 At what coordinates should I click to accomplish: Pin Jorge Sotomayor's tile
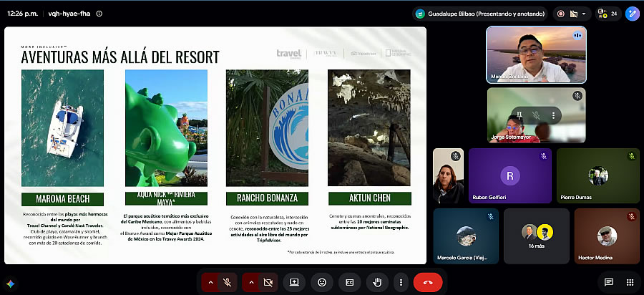[519, 115]
